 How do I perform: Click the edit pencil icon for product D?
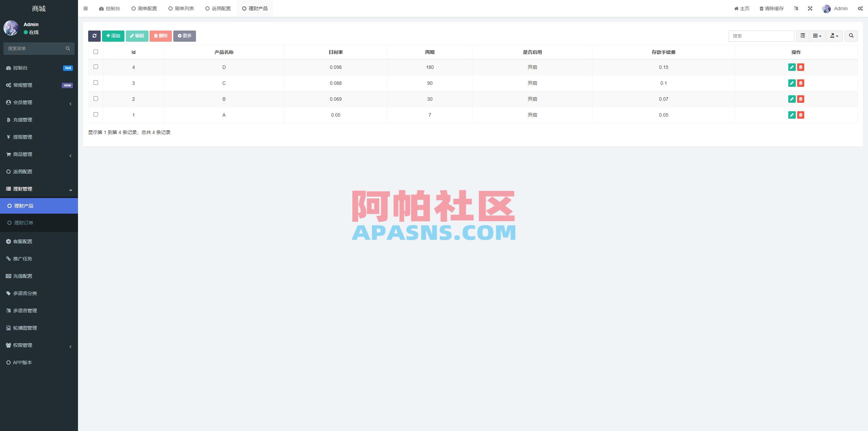(792, 67)
